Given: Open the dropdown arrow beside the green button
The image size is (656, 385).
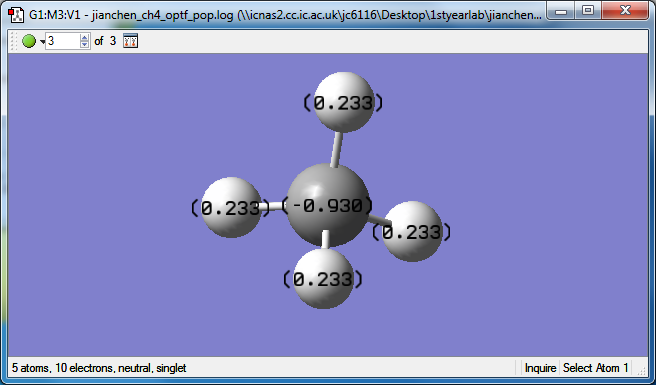Looking at the screenshot, I should [x=42, y=41].
